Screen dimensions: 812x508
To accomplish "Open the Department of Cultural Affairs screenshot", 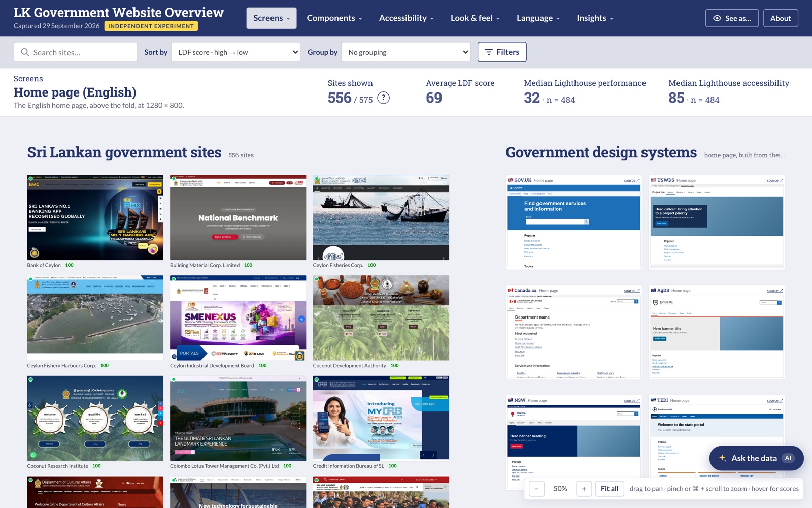I will tap(95, 492).
